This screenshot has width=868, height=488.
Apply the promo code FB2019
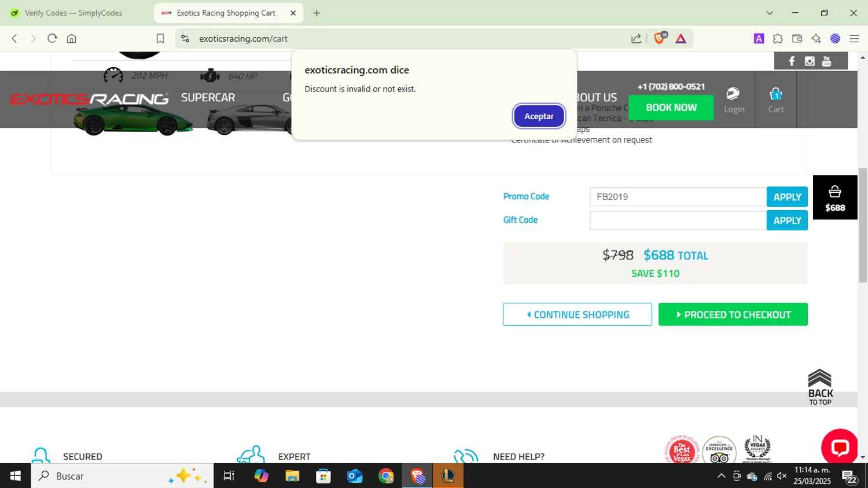(787, 197)
